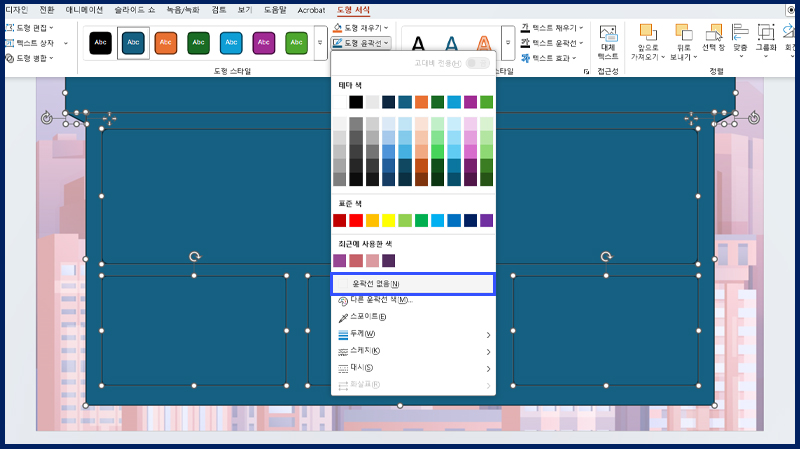Pick the bright red standard color swatch
Viewport: 800px width, 449px height.
point(356,220)
